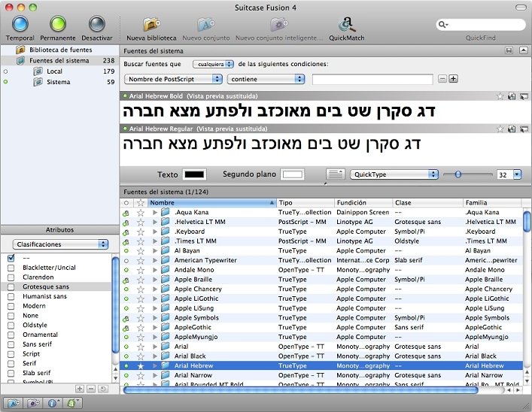The height and width of the screenshot is (412, 532).
Task: Remove the search condition with minus button
Action: point(442,79)
